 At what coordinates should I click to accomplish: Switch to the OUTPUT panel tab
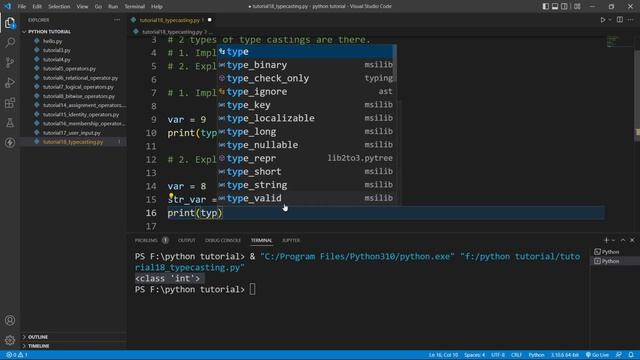[187, 240]
